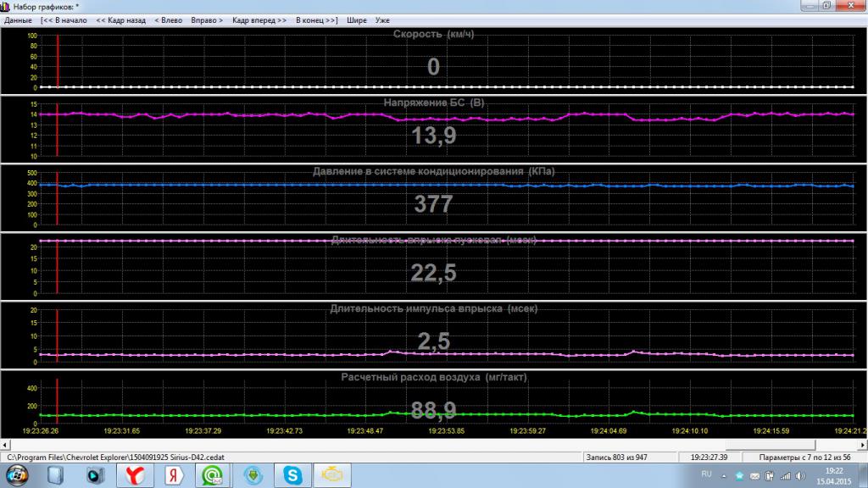Open the Windows Start menu
The width and height of the screenshot is (868, 488).
coord(17,475)
